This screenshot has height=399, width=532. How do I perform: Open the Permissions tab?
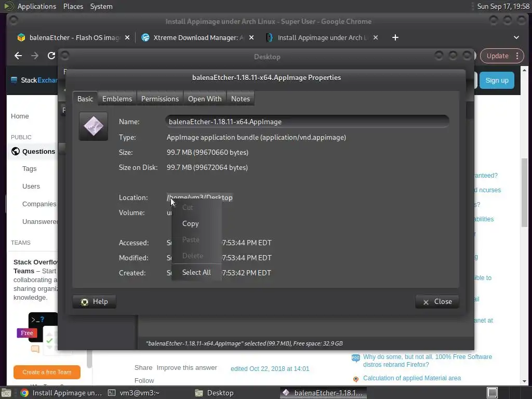tap(160, 99)
